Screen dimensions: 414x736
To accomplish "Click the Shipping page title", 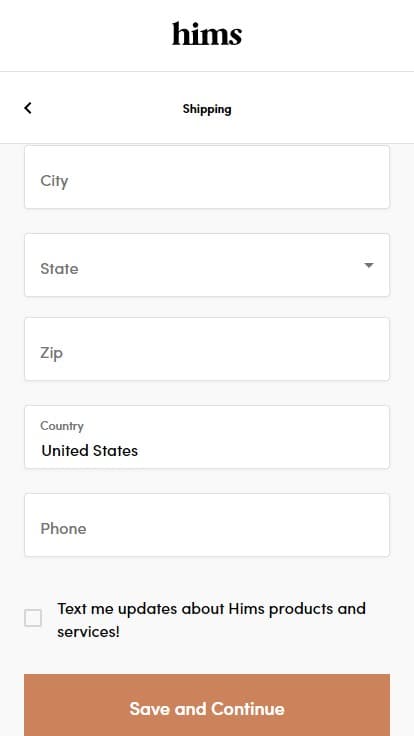I will [x=207, y=109].
